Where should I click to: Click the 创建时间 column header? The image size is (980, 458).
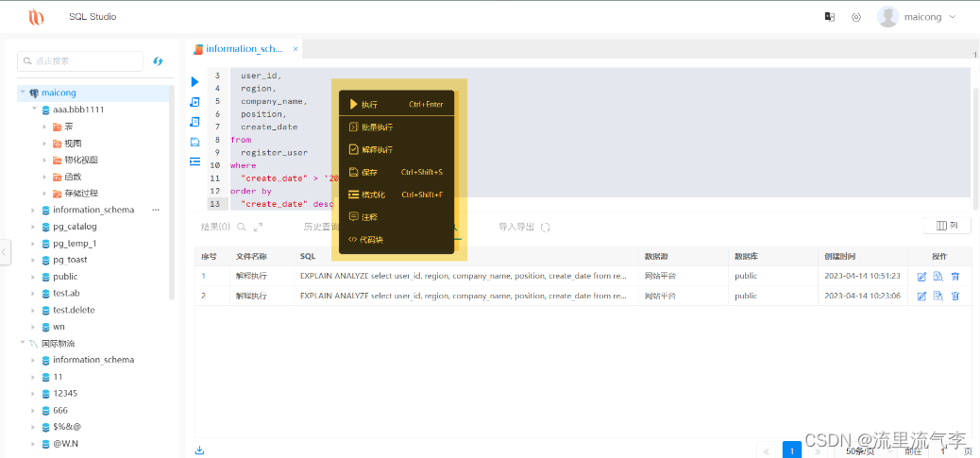click(840, 257)
